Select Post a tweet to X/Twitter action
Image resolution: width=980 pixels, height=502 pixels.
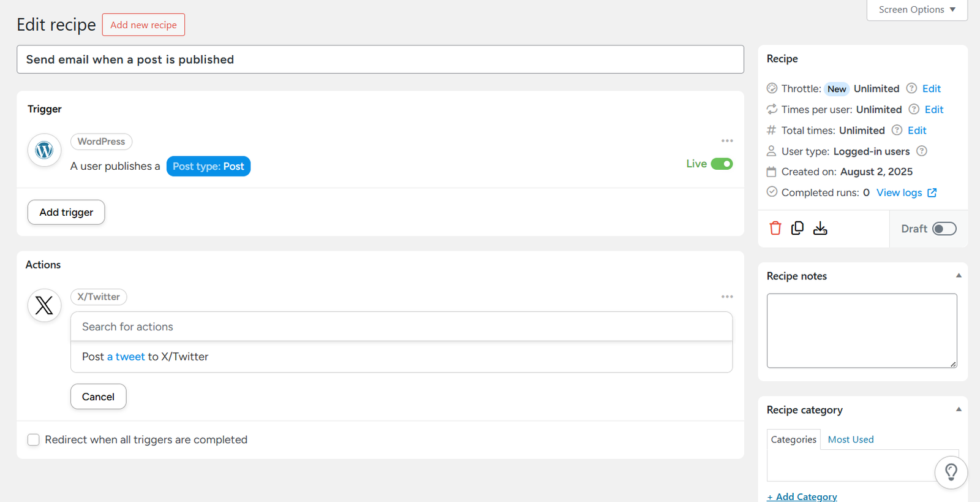145,357
